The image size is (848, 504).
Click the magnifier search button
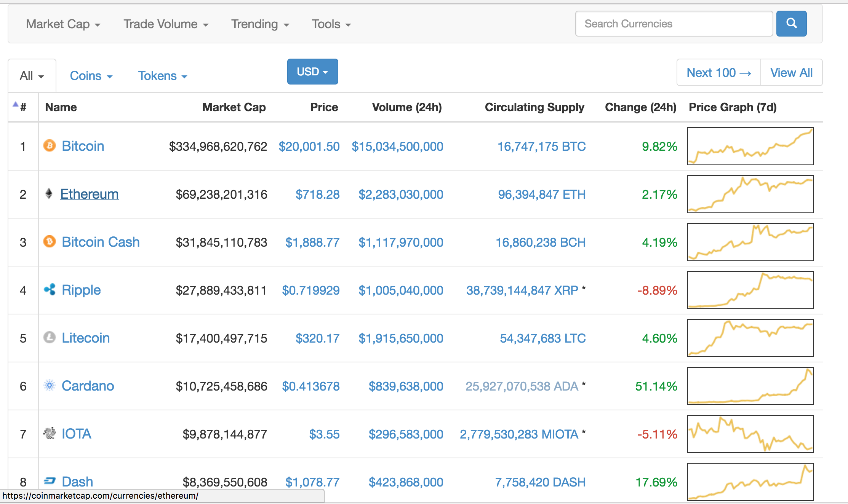pos(791,24)
